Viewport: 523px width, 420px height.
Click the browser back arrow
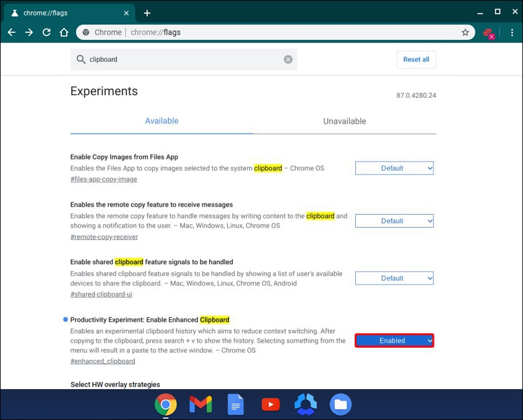12,32
